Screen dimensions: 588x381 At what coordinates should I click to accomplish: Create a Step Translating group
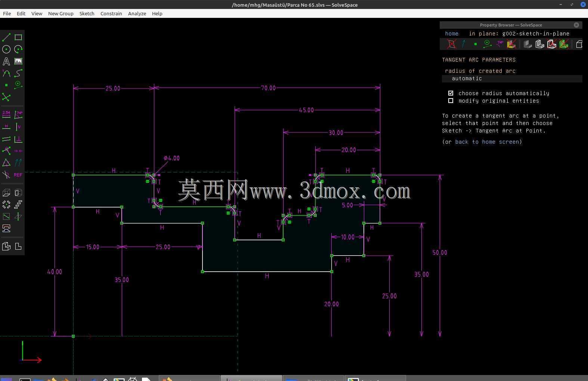tap(18, 204)
